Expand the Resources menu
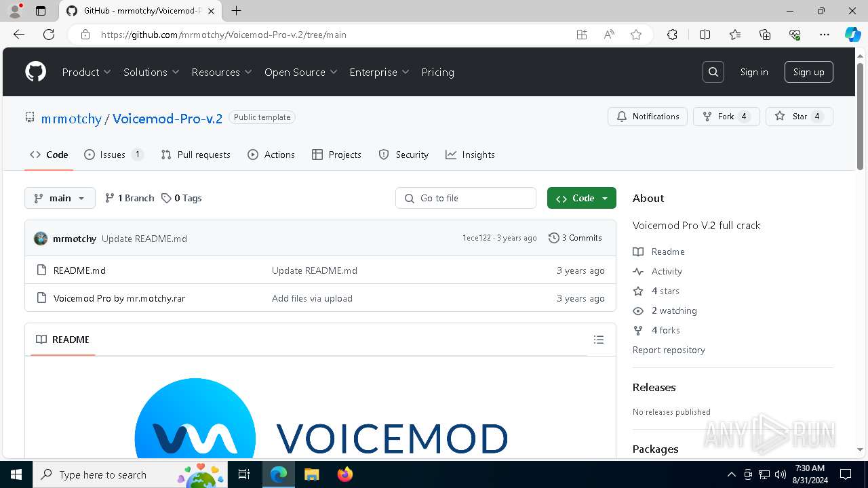This screenshot has width=868, height=488. (x=221, y=72)
